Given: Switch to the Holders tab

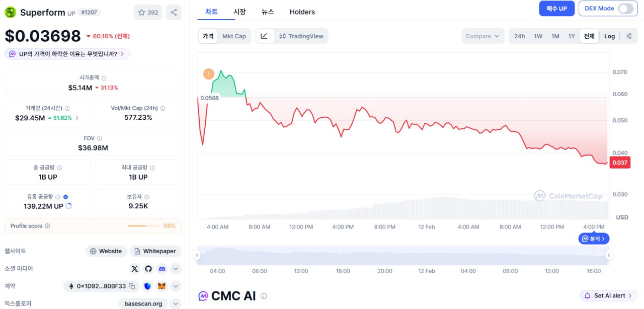Looking at the screenshot, I should (302, 12).
